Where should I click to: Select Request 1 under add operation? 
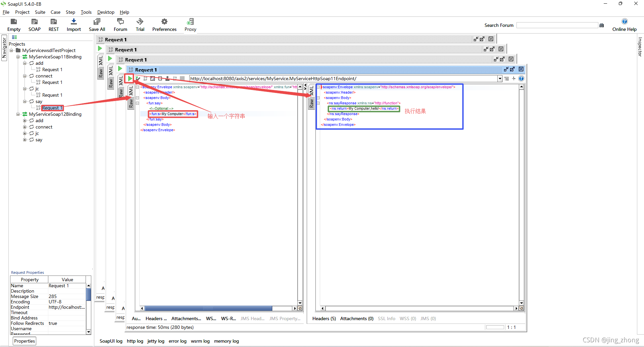[x=52, y=69]
